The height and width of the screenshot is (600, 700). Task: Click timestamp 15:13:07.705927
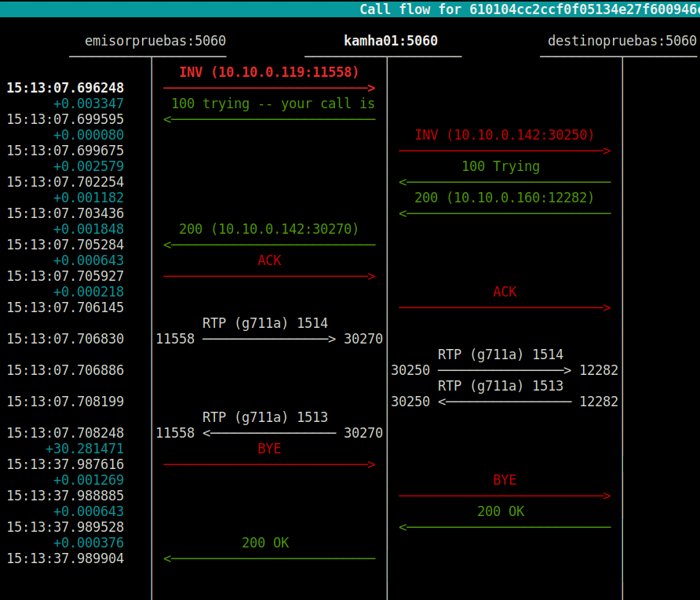coord(65,276)
